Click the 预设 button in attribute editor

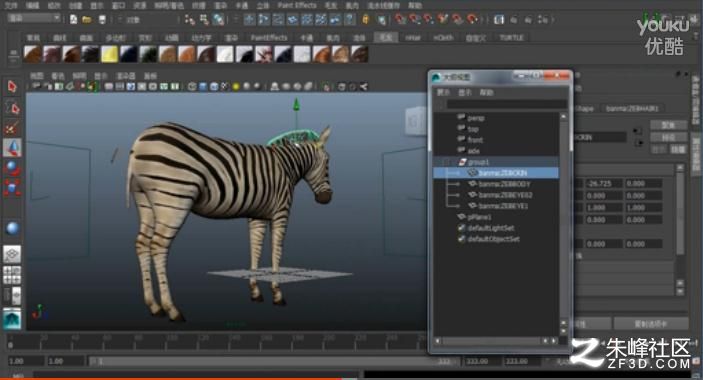click(x=668, y=137)
